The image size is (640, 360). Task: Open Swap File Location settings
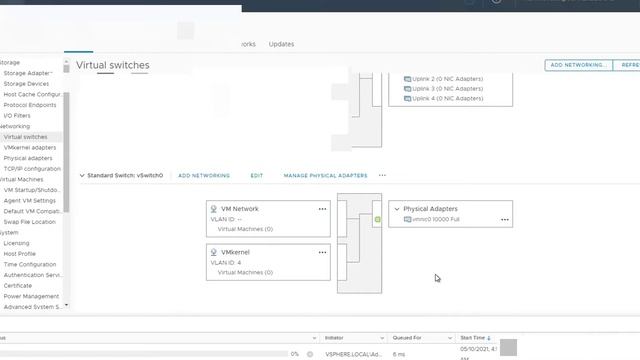(x=29, y=222)
